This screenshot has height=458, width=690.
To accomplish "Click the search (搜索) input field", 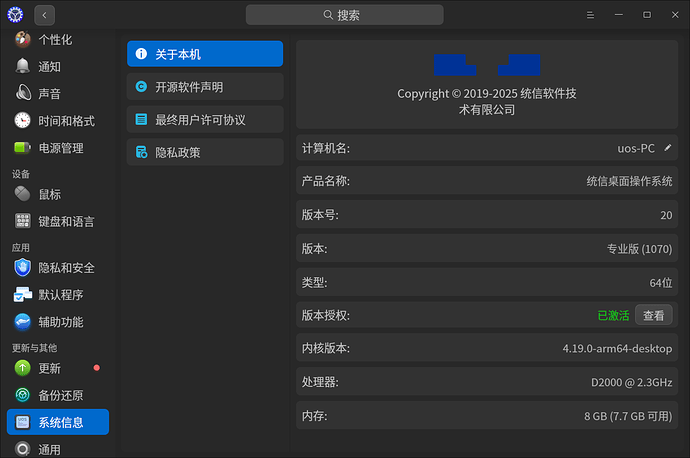I will click(343, 15).
